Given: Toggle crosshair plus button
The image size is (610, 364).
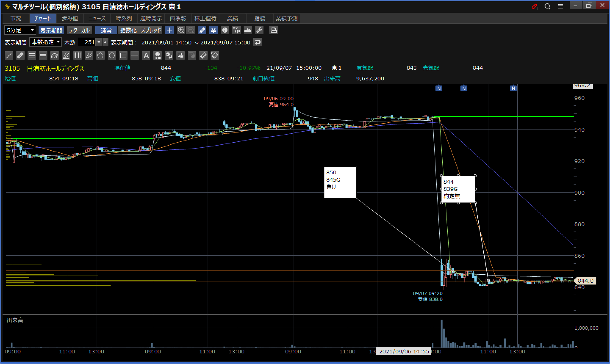Looking at the screenshot, I should (x=169, y=30).
